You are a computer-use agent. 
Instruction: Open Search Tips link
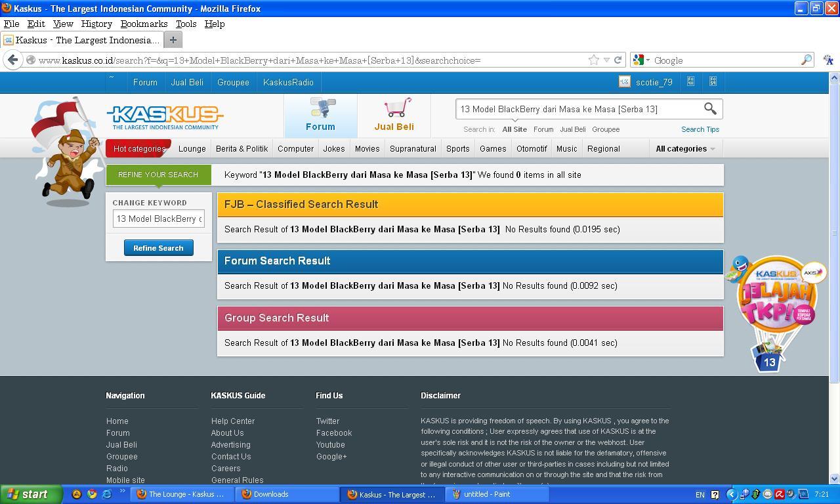pos(700,129)
